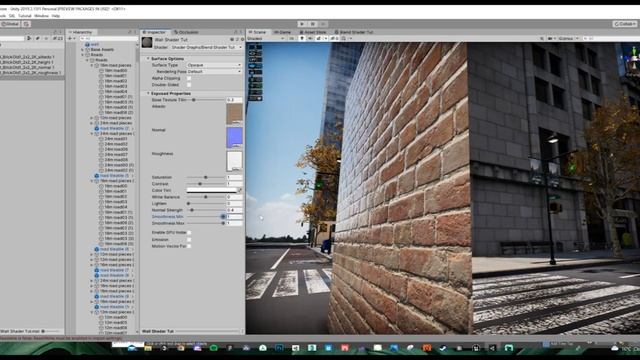Open the Collab menu button

tap(626, 24)
